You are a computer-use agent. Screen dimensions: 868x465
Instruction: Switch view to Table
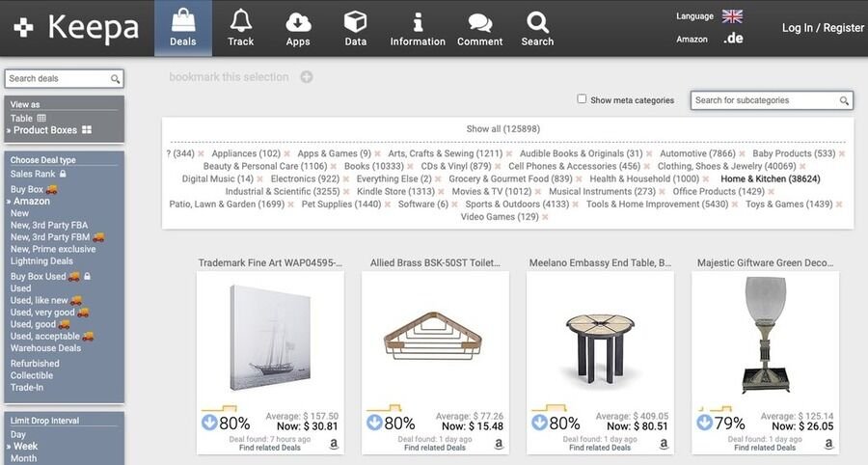point(28,118)
